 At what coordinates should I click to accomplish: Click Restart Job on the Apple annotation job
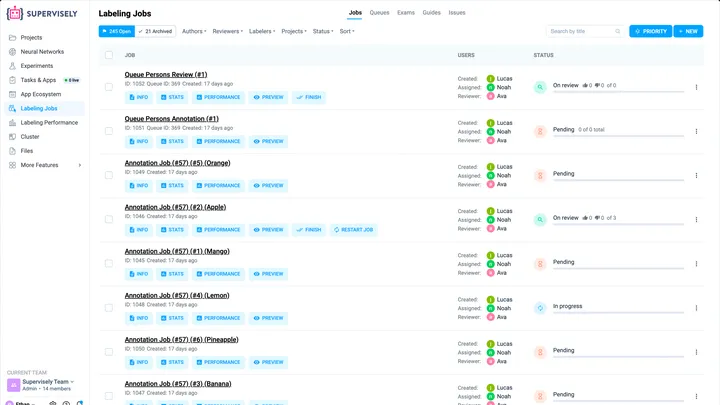point(354,230)
